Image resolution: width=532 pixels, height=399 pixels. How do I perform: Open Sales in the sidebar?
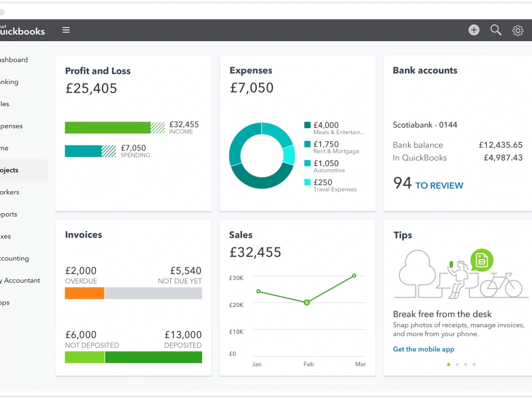click(5, 104)
